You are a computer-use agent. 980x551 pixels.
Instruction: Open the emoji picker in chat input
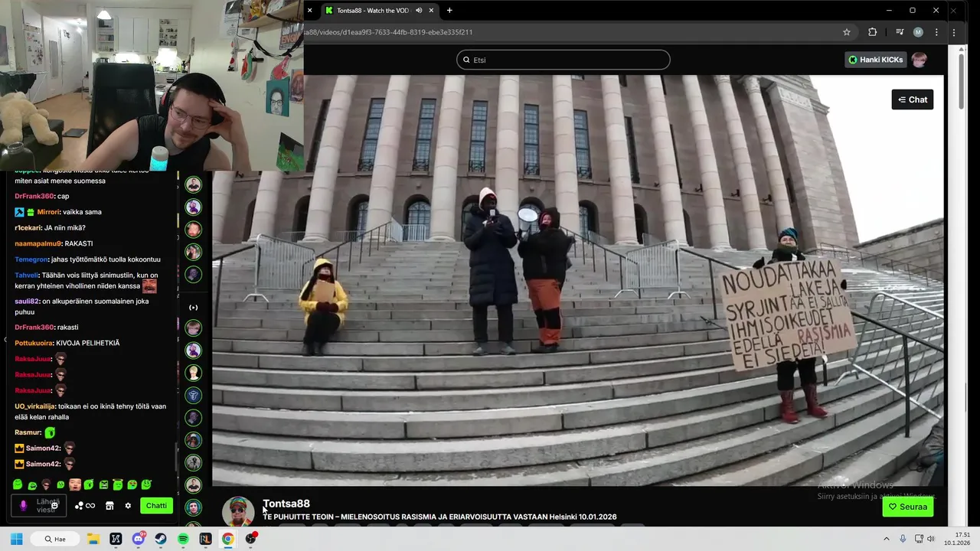54,506
